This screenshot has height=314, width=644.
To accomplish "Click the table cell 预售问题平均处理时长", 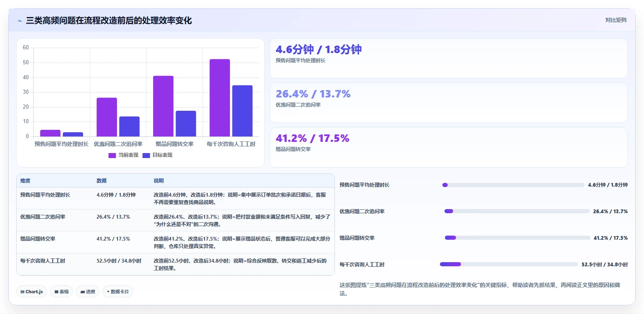I will pyautogui.click(x=45, y=195).
